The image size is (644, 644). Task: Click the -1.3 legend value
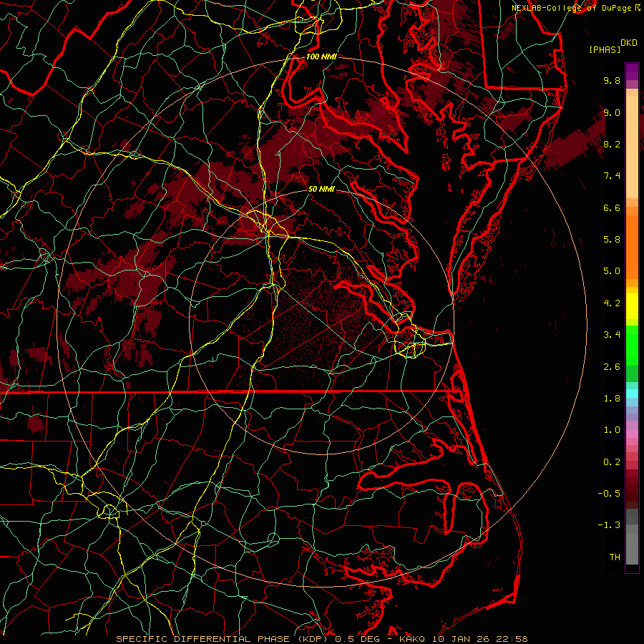point(609,525)
